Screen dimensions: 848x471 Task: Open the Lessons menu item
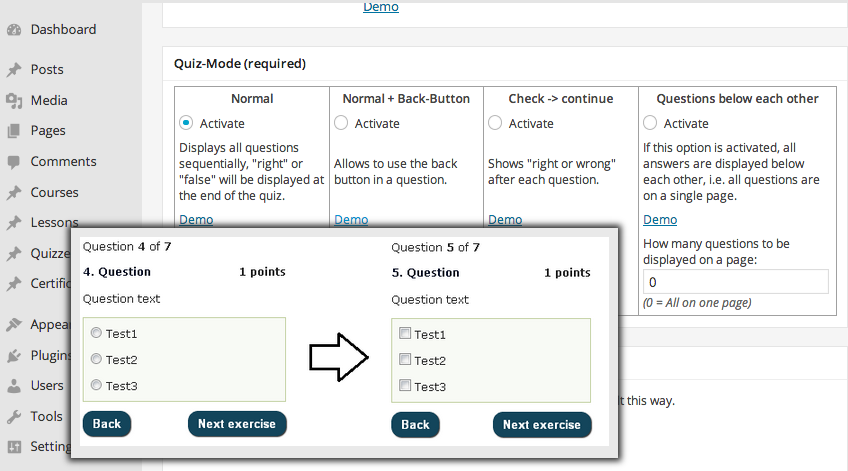tap(54, 223)
